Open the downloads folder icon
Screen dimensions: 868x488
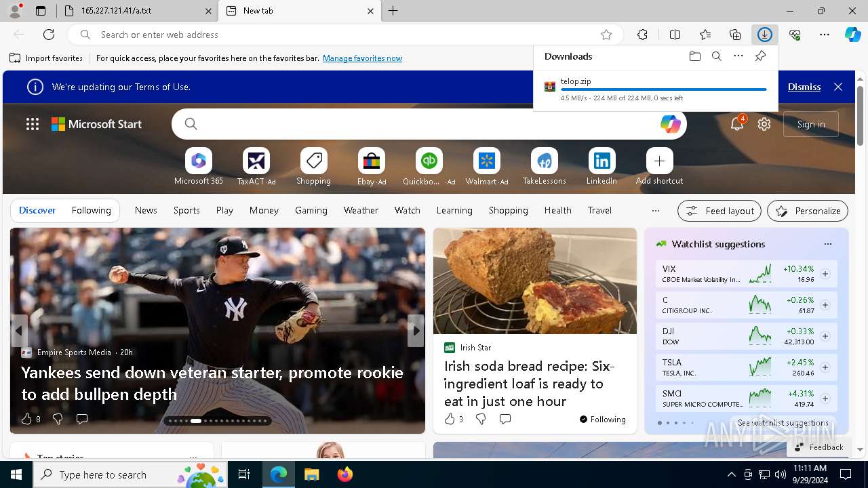pyautogui.click(x=694, y=56)
